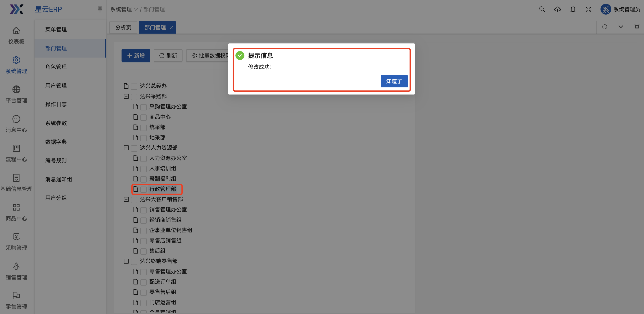Screen dimensions: 644x314
Task: Open the 仪表板 home icon
Action: click(16, 31)
